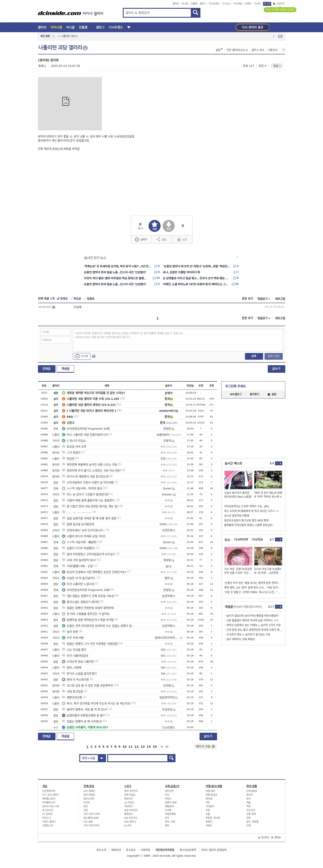Click the minor gallery ⓜ badge beside title
The image size is (323, 868).
click(85, 48)
